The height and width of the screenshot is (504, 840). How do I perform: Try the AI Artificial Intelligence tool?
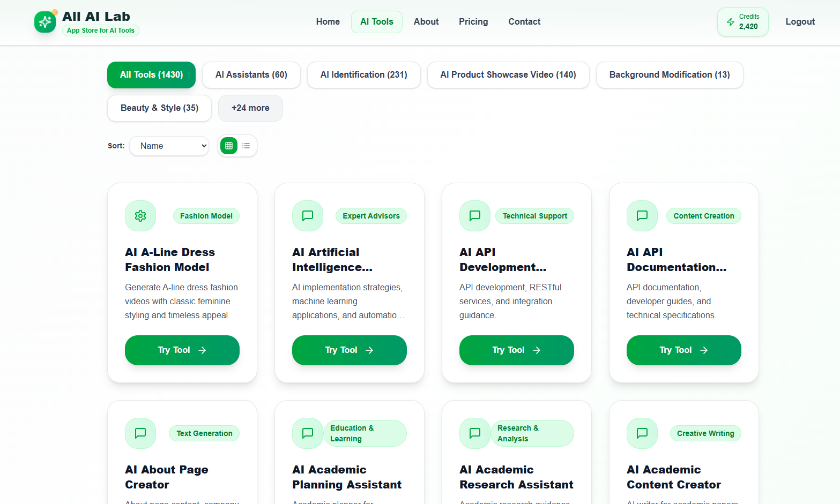click(x=350, y=350)
